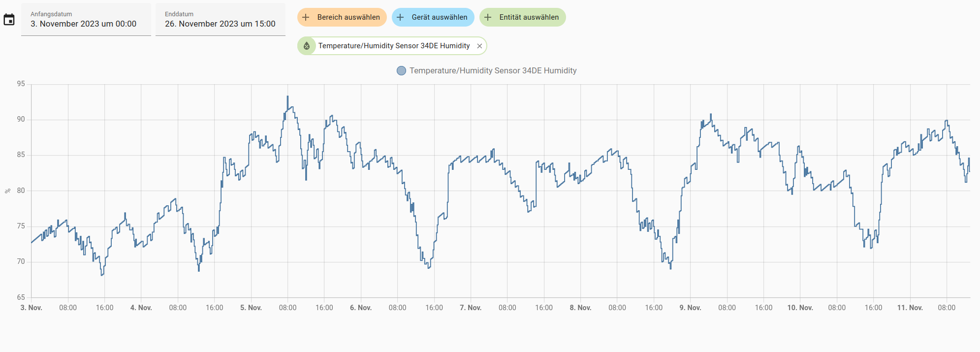Click the plus icon in Bereich auswählen
The height and width of the screenshot is (352, 980).
(306, 17)
